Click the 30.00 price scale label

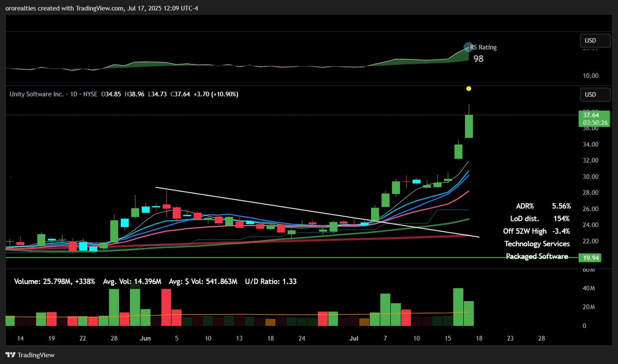click(590, 177)
